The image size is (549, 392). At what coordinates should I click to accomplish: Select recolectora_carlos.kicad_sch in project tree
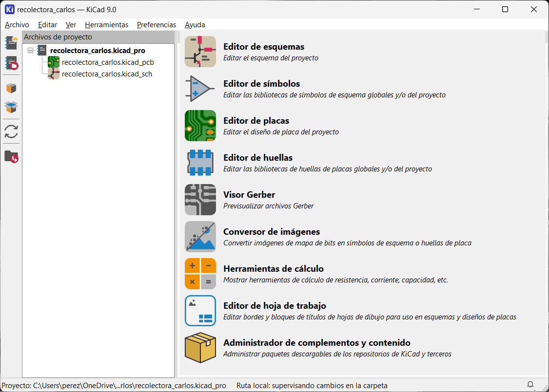[x=107, y=74]
